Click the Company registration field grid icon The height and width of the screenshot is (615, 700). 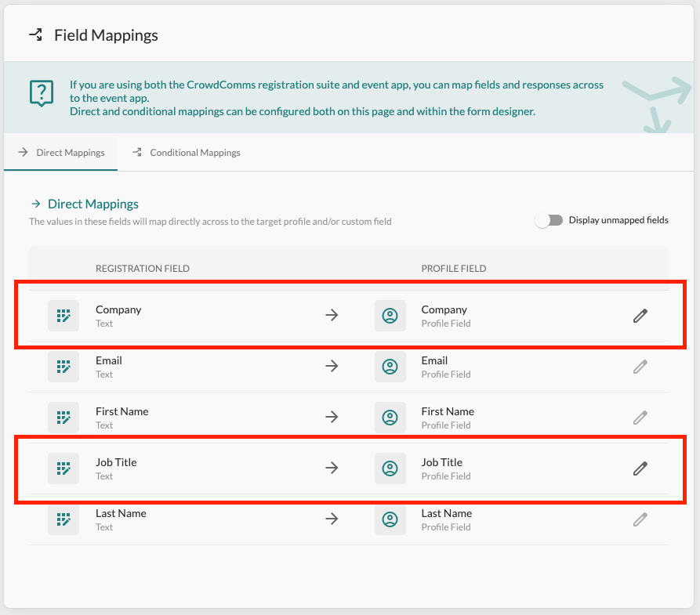click(63, 316)
